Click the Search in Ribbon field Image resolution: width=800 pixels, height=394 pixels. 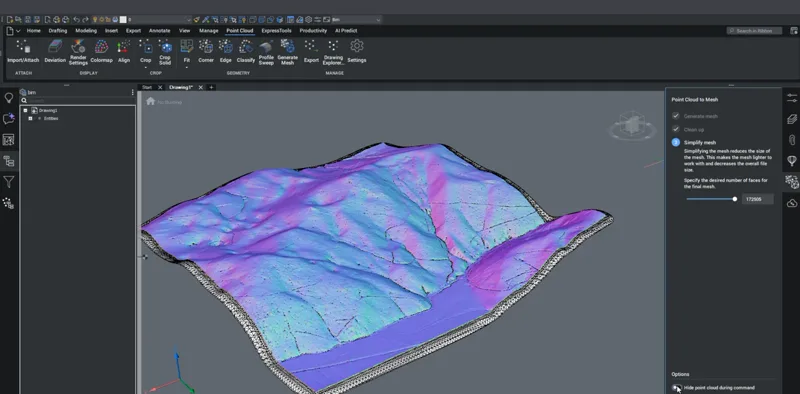coord(755,31)
